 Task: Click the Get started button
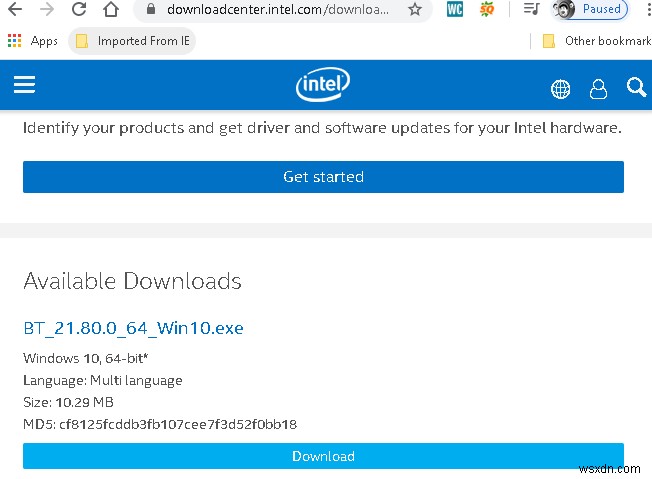click(323, 177)
